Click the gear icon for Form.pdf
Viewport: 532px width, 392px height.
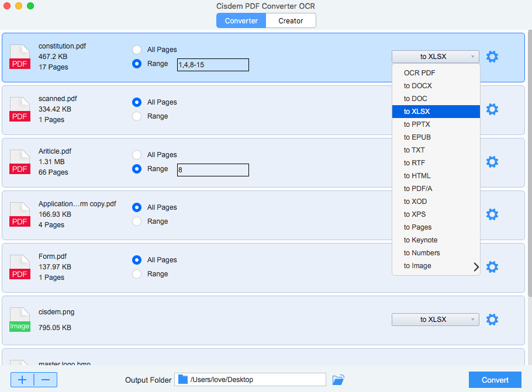point(492,267)
